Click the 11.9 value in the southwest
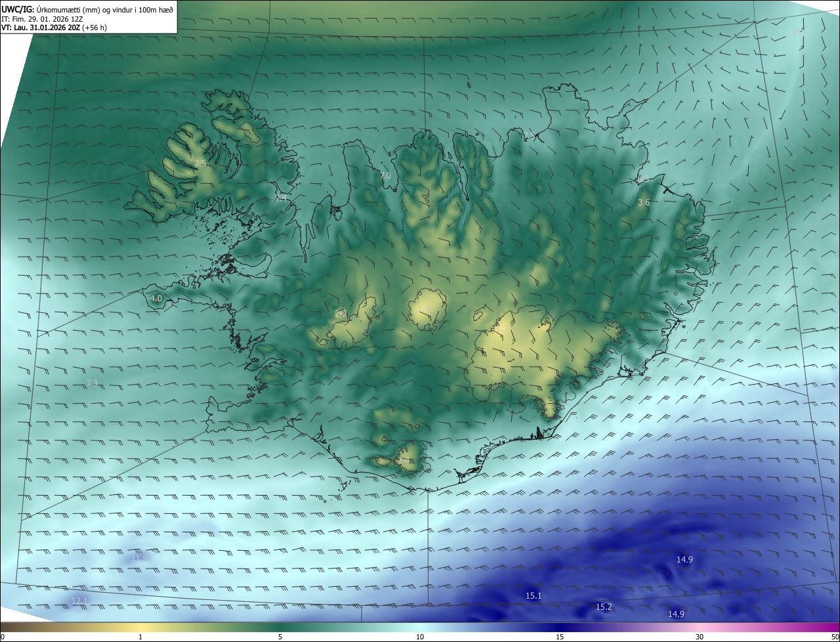Viewport: 840px width, 642px height. coord(139,558)
